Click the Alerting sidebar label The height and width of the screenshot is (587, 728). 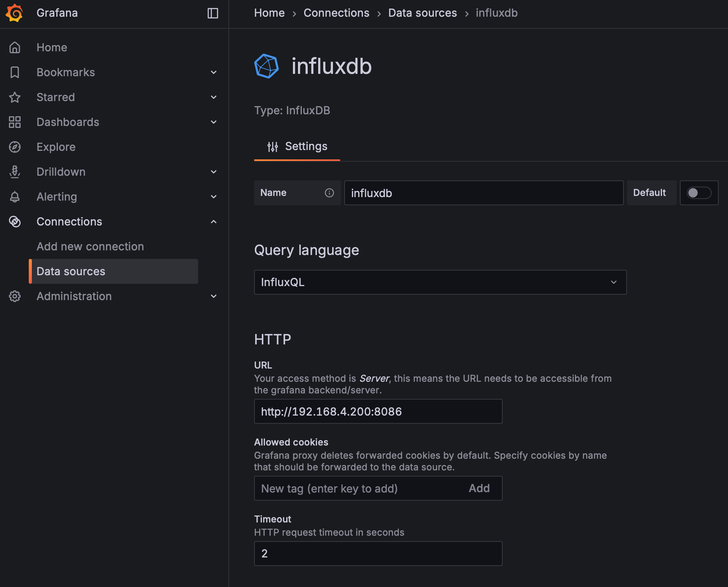[x=57, y=197]
